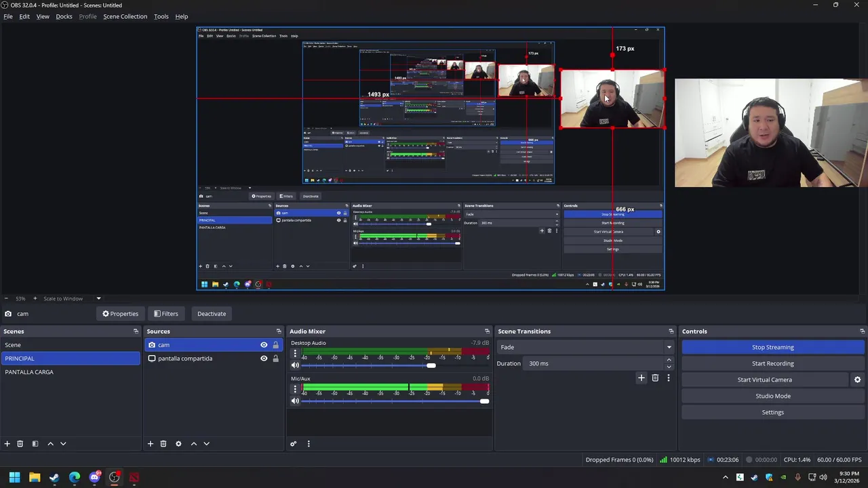Open the View menu
Viewport: 868px width, 488px height.
[43, 16]
